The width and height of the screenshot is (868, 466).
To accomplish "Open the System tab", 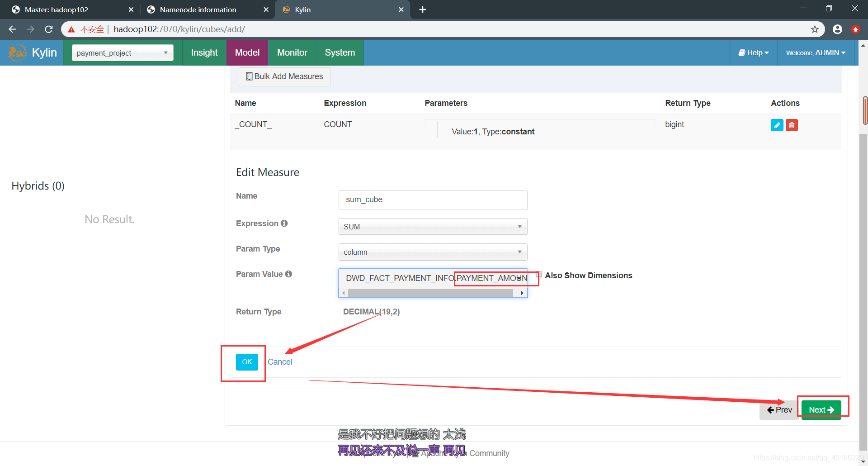I will pyautogui.click(x=340, y=53).
